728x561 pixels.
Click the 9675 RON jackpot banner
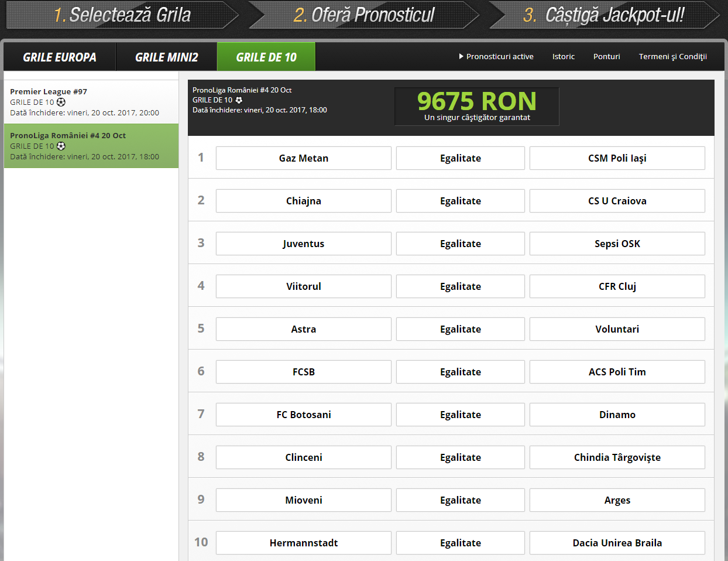coord(477,107)
